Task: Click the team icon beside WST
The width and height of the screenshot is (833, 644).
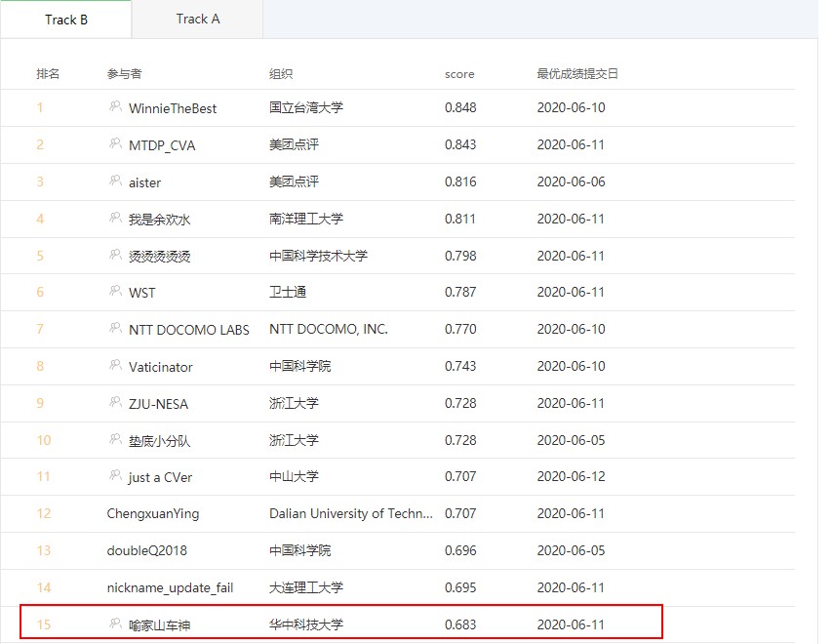Action: pyautogui.click(x=115, y=291)
